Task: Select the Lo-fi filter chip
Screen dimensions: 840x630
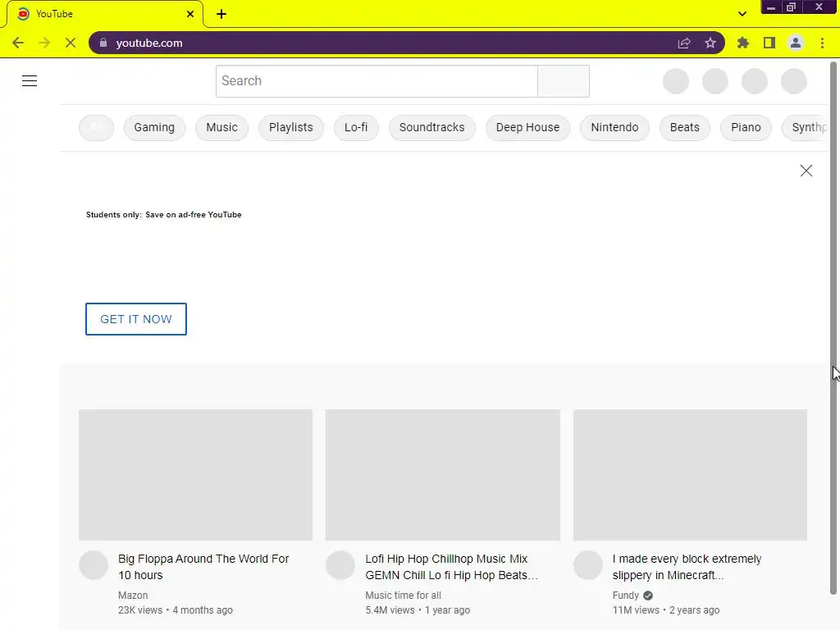Action: [x=356, y=127]
